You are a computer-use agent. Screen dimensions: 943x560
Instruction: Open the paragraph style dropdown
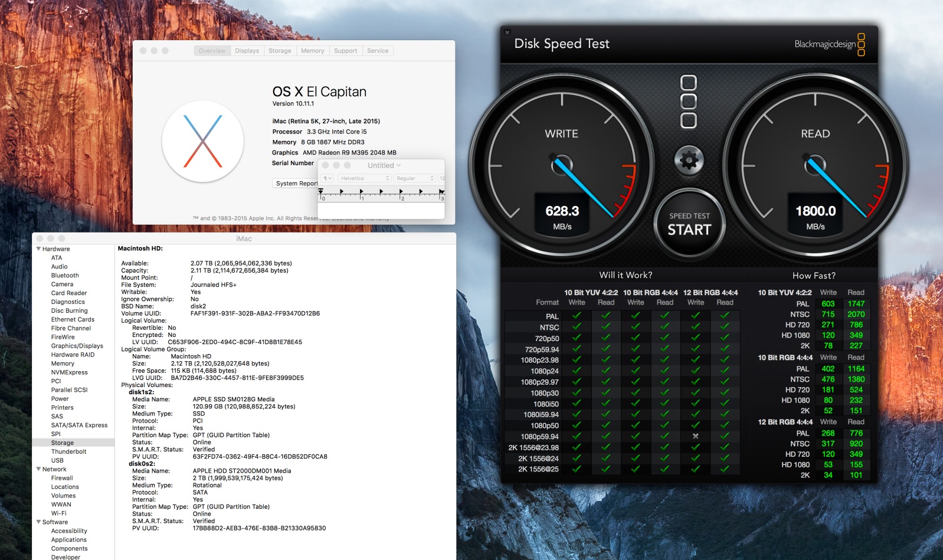pos(328,178)
